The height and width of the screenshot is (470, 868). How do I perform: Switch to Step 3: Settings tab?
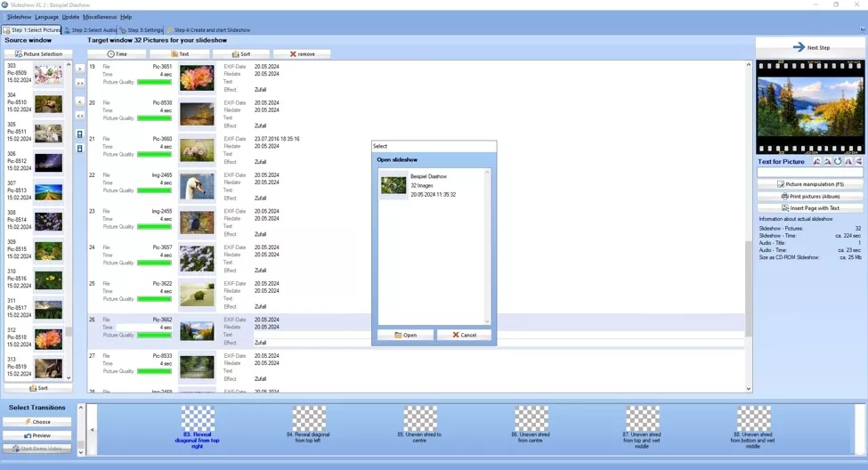click(142, 30)
